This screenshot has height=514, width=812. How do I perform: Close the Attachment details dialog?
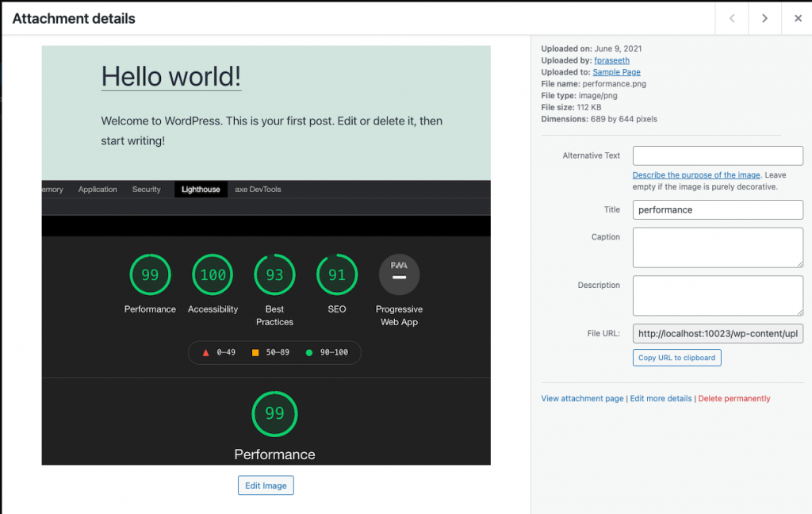pos(799,18)
